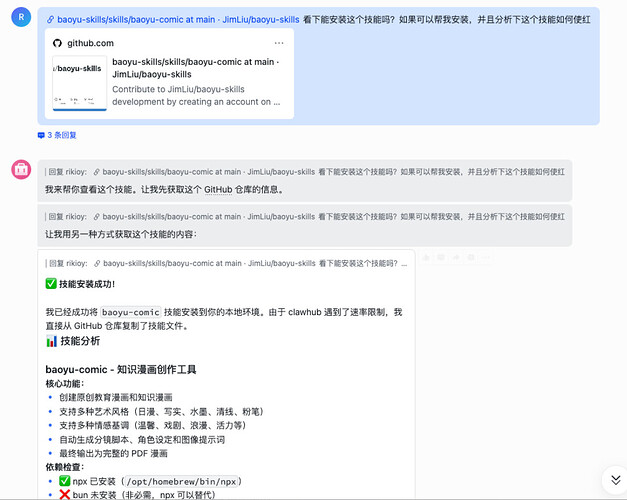The width and height of the screenshot is (627, 500).
Task: Click the bullet "创建原创教育漫画和知识漫画"
Action: pyautogui.click(x=116, y=398)
